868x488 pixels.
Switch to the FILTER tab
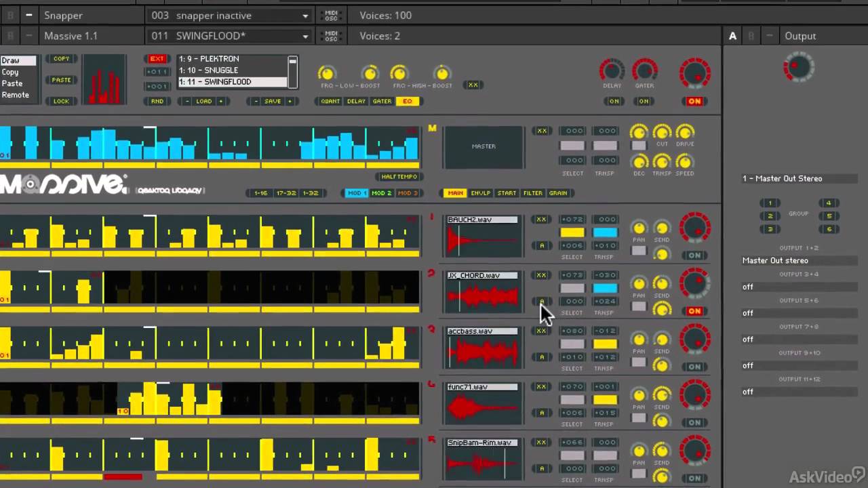point(533,193)
